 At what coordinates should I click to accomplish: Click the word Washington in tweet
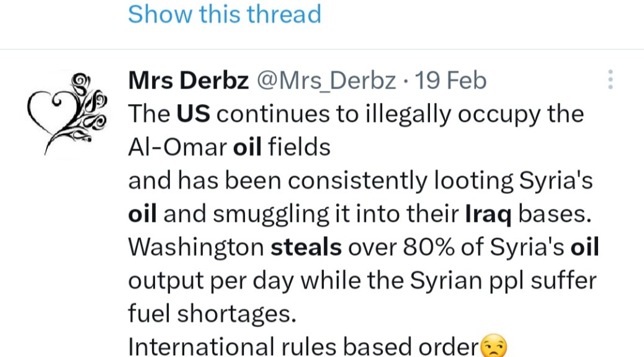pyautogui.click(x=196, y=247)
